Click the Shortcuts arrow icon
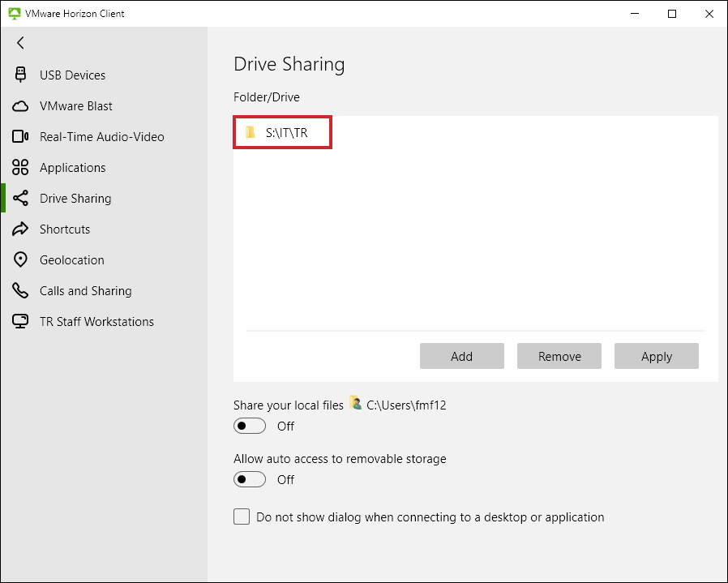 click(x=20, y=229)
